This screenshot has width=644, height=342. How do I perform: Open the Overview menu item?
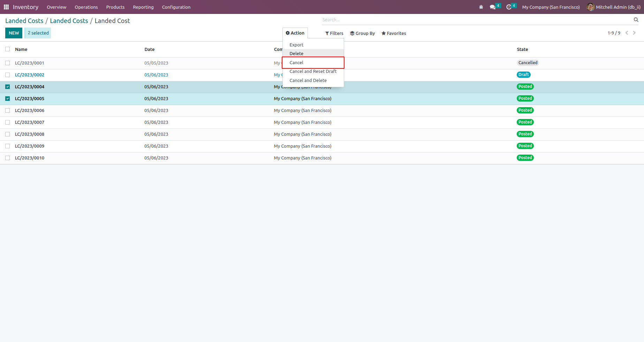(56, 7)
